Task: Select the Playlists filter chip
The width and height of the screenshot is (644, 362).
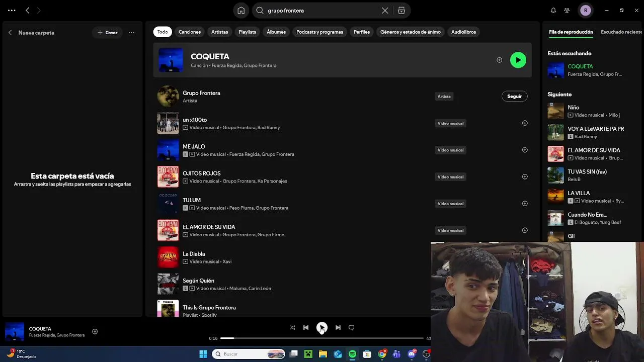Action: click(247, 32)
